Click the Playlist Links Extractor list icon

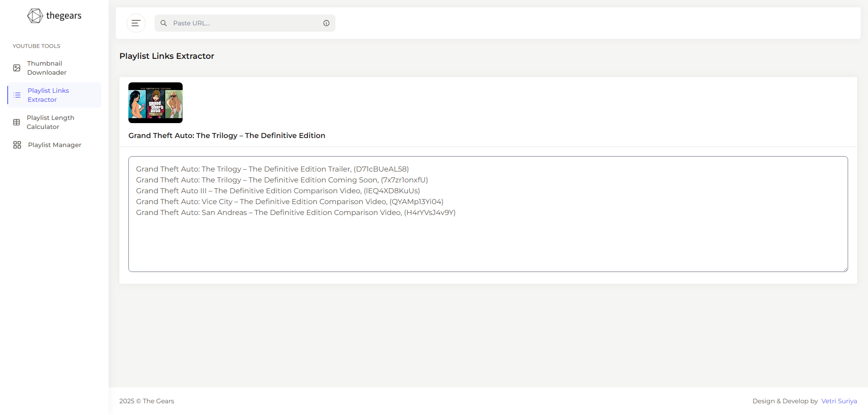click(x=17, y=95)
